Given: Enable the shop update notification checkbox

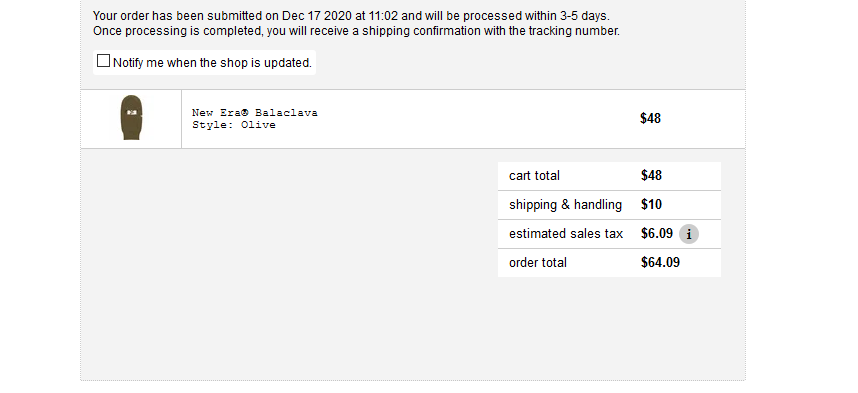Looking at the screenshot, I should pos(103,61).
